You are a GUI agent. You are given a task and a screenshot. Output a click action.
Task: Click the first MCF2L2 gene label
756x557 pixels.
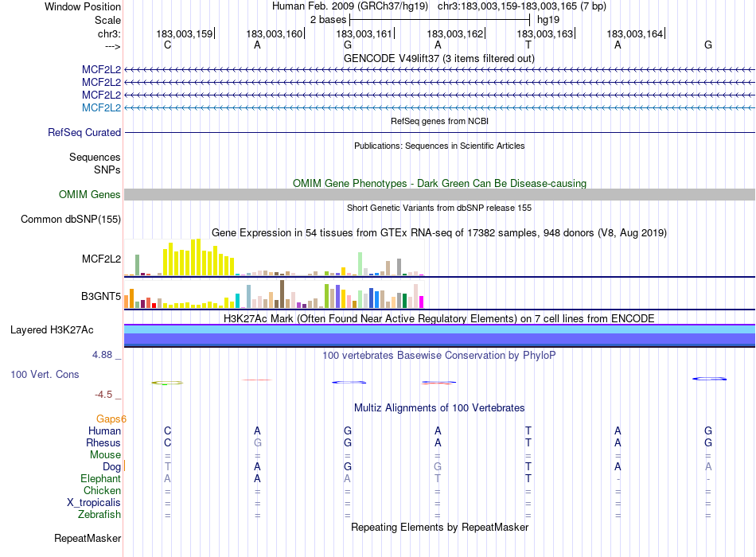pos(101,69)
